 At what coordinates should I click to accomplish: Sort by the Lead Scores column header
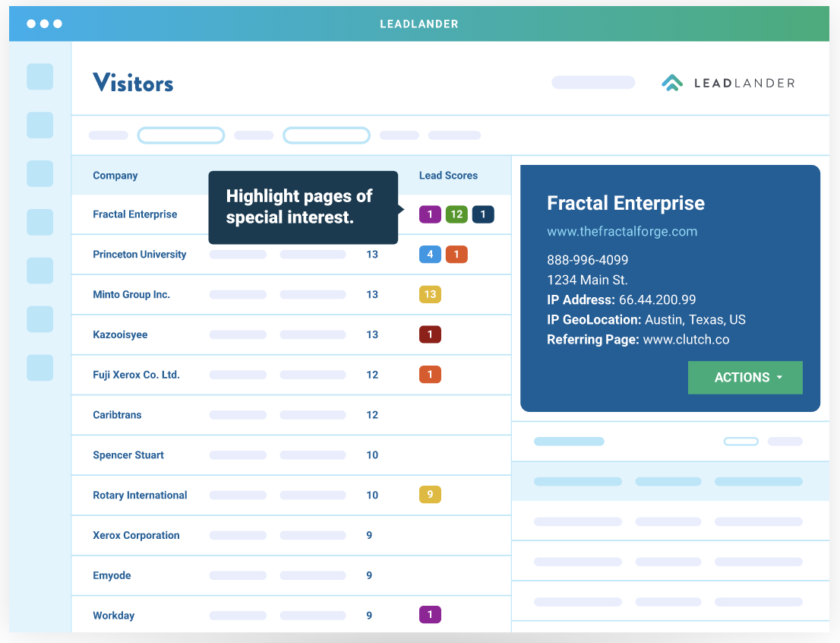coord(448,176)
